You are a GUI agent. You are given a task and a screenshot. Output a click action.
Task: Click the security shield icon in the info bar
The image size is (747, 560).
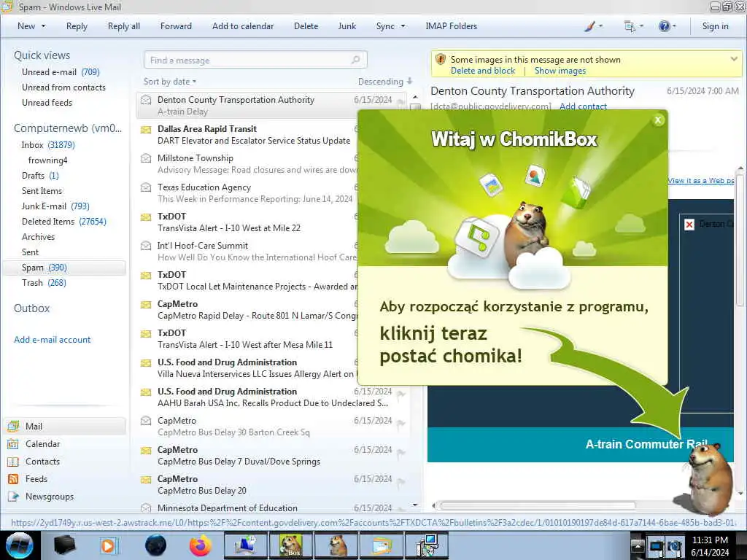(440, 60)
